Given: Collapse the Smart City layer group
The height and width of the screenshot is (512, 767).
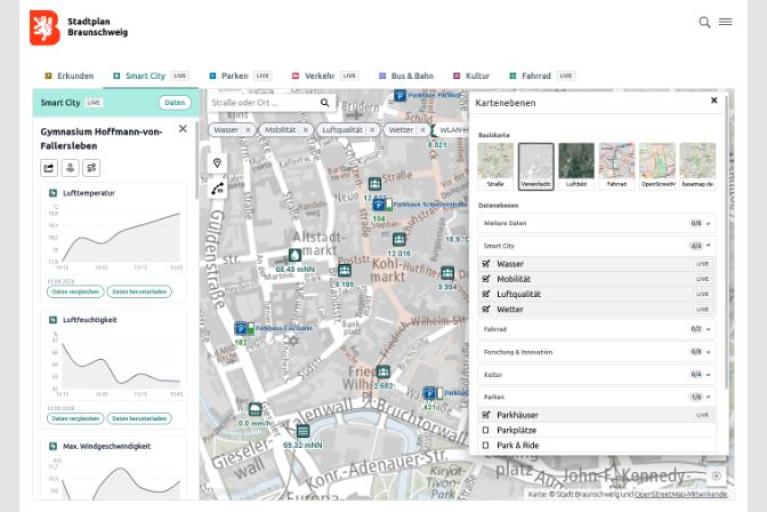Looking at the screenshot, I should pos(597,246).
